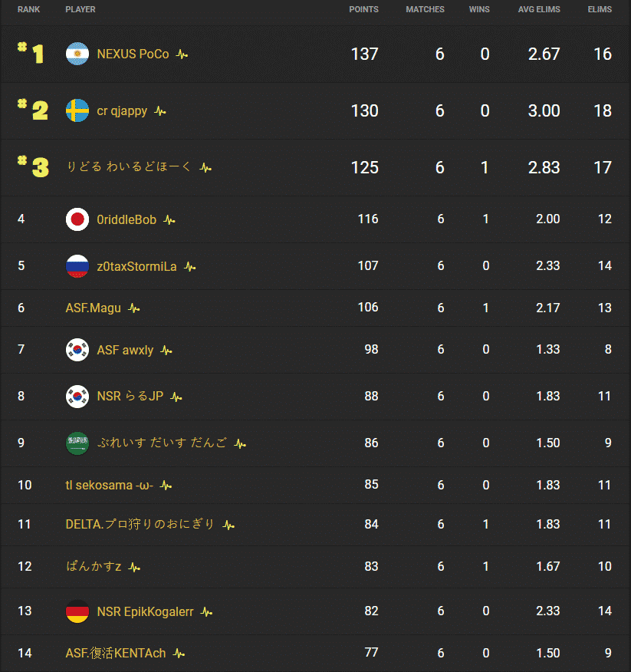Open the performance pulse icon beside NEXUS PoCo
The image size is (631, 672).
pos(180,54)
